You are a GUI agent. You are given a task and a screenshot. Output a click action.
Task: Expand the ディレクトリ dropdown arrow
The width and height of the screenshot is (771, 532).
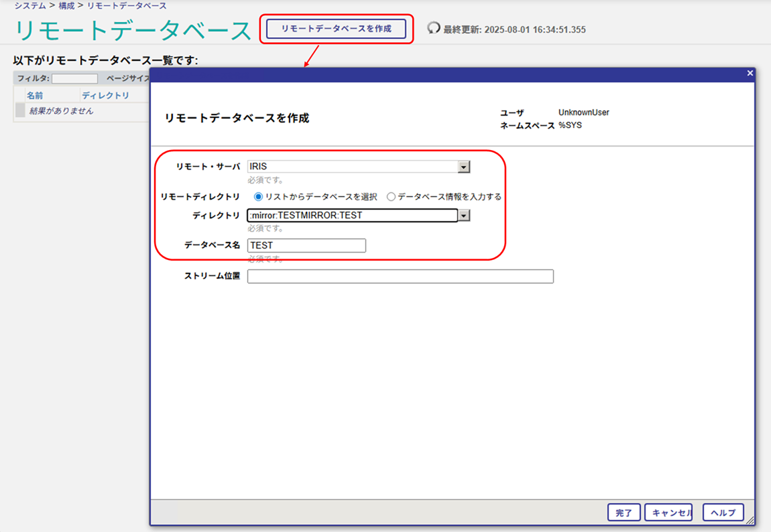(463, 216)
